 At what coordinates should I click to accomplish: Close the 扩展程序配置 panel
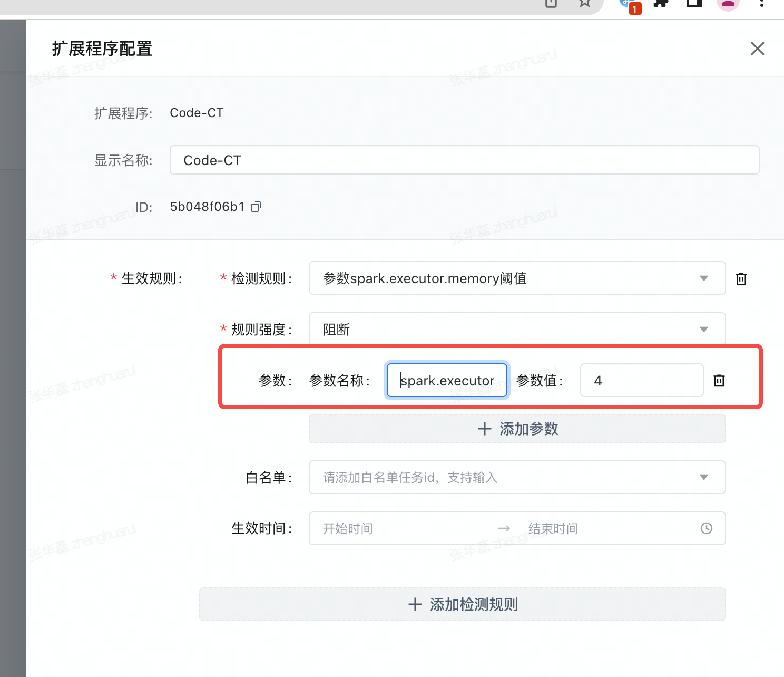(757, 49)
